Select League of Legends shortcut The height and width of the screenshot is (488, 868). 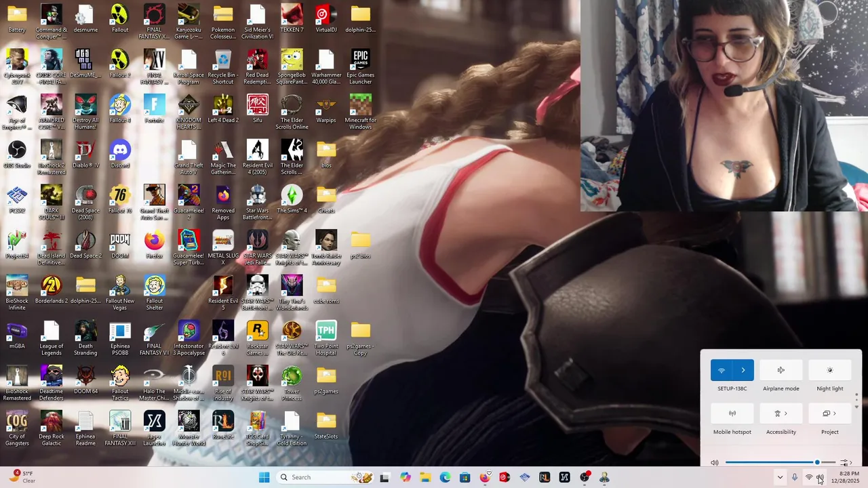pyautogui.click(x=52, y=338)
